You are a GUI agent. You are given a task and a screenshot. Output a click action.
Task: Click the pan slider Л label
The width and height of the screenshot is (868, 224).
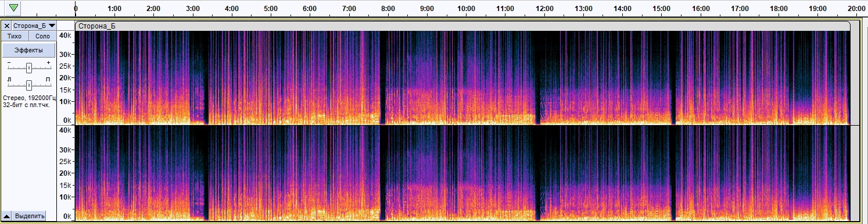pos(9,79)
